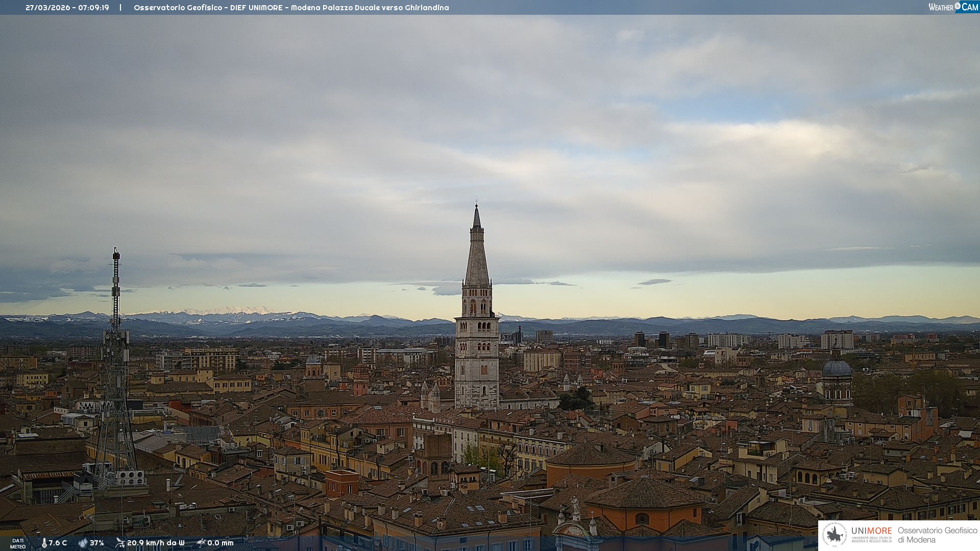Click the thermometer temperature icon
This screenshot has width=980, height=551.
click(44, 543)
